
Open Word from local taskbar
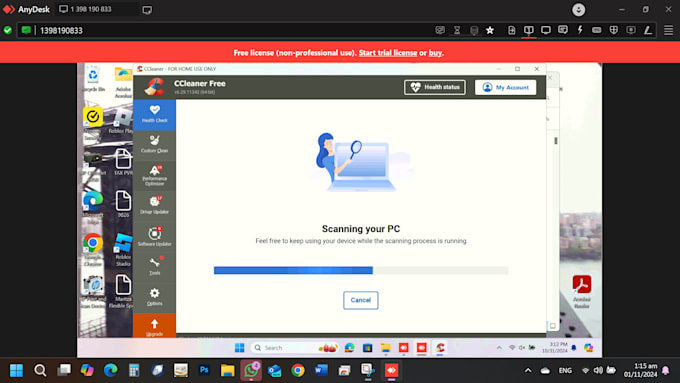click(x=321, y=370)
